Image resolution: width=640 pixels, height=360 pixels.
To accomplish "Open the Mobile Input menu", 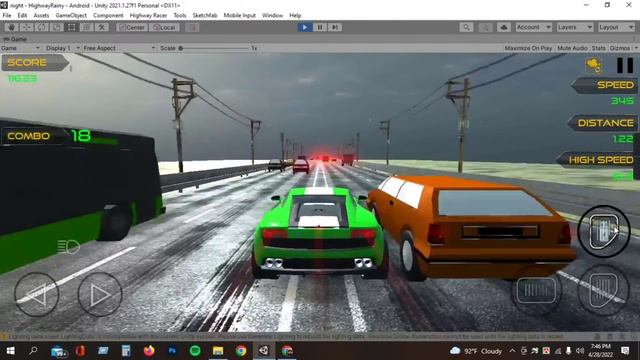I will 240,16.
